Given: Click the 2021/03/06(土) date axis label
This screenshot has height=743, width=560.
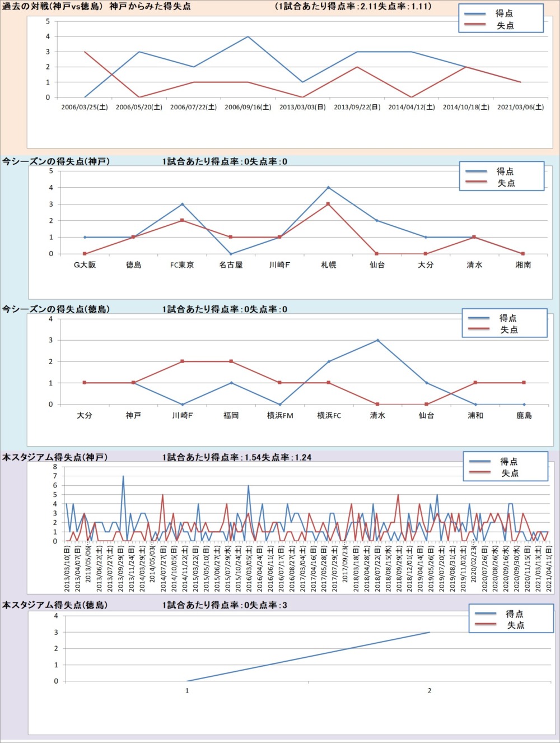Looking at the screenshot, I should point(520,107).
